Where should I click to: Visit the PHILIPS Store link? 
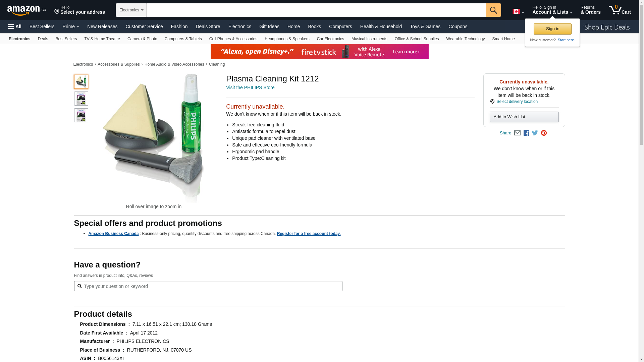coord(250,87)
